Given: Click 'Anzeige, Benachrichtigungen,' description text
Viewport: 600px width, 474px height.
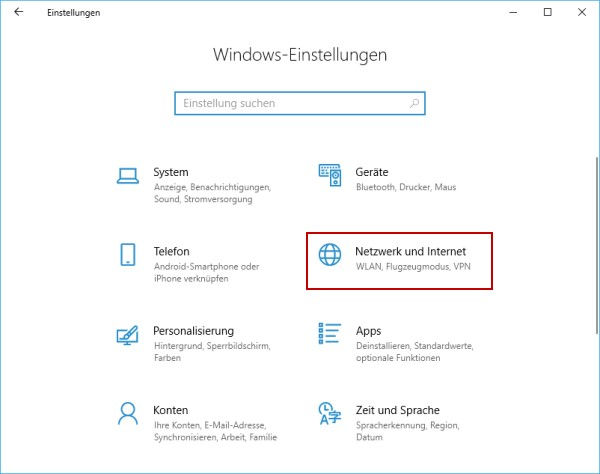Looking at the screenshot, I should 212,187.
